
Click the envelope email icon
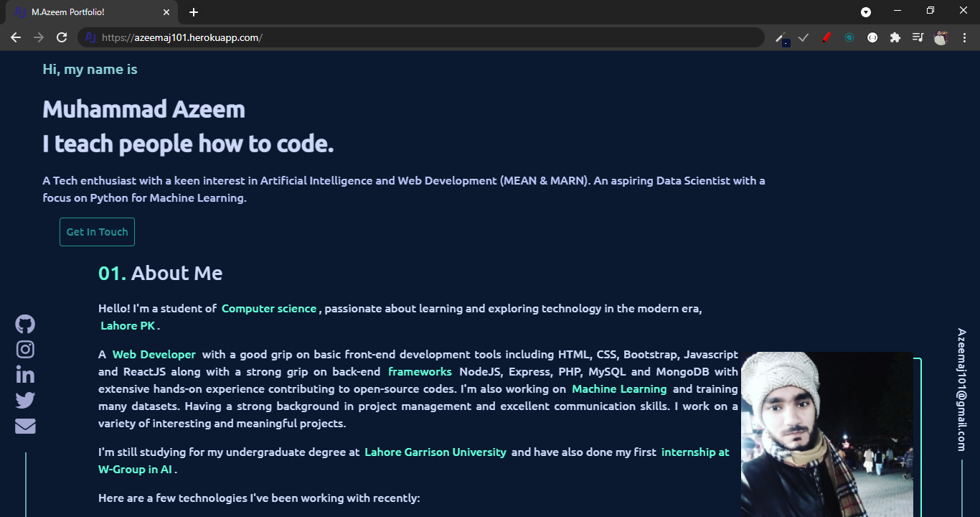click(25, 426)
